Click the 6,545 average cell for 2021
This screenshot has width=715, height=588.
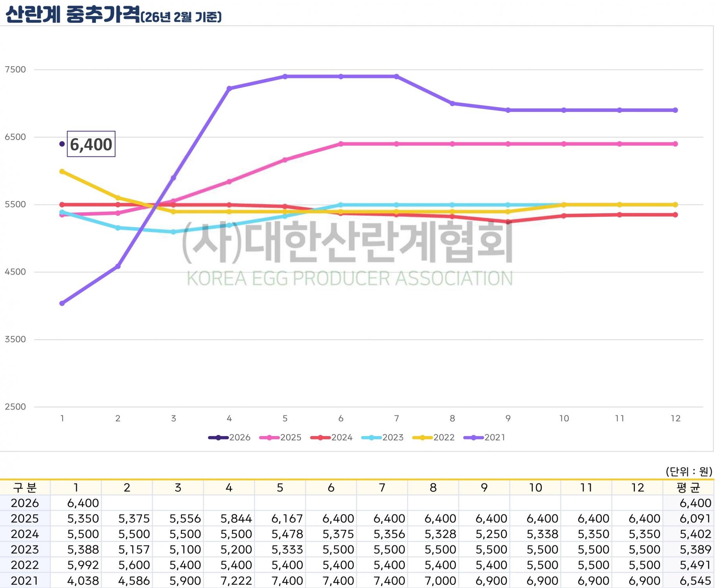tap(695, 581)
